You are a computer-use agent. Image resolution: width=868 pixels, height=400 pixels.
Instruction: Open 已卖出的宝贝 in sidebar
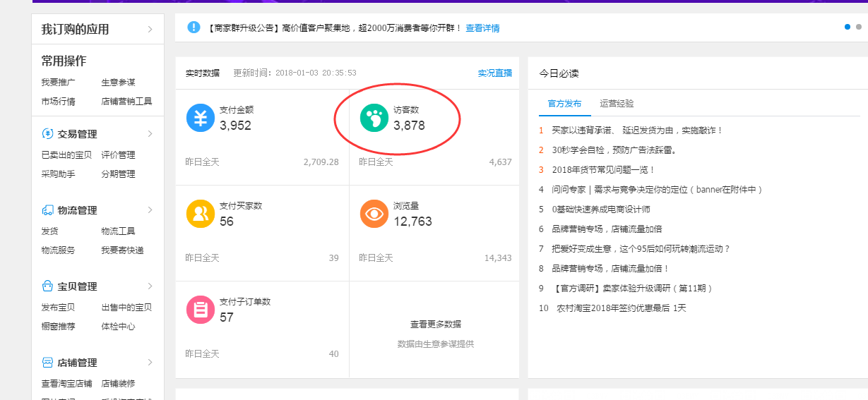(x=66, y=155)
